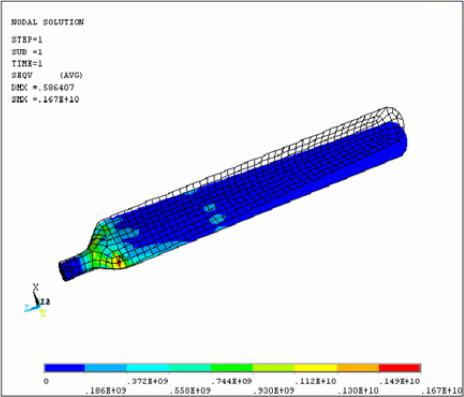Viewport: 464px width, 397px height.
Task: Click the .167E+10 legend maximum value
Action: pyautogui.click(x=442, y=390)
